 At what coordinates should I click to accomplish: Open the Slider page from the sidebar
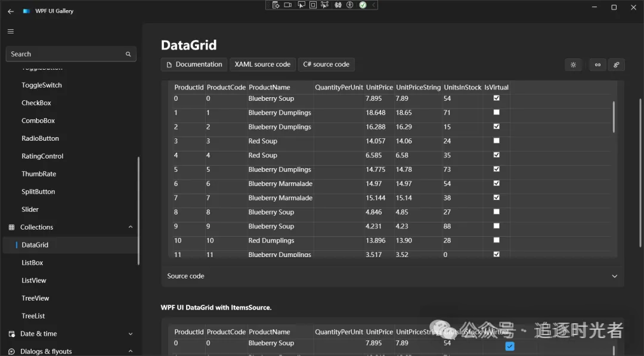(x=30, y=209)
